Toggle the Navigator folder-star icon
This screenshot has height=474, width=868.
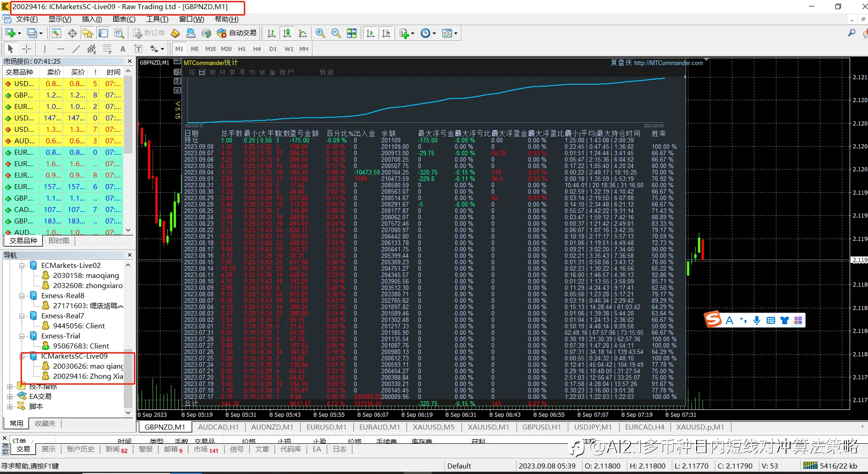pos(88,33)
